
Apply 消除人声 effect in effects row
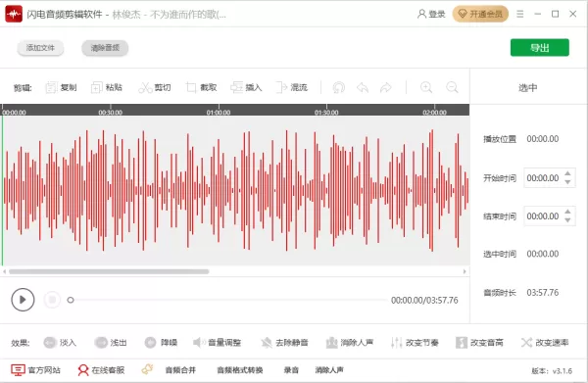350,343
